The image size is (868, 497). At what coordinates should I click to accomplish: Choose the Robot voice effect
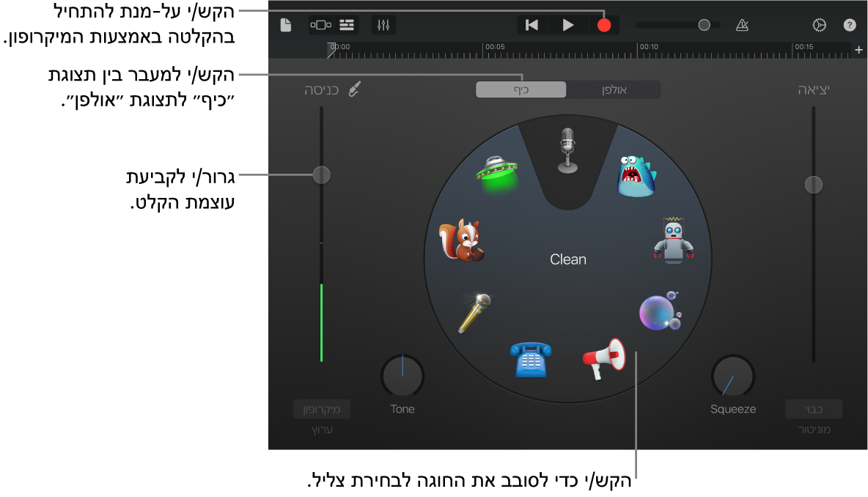(x=673, y=240)
